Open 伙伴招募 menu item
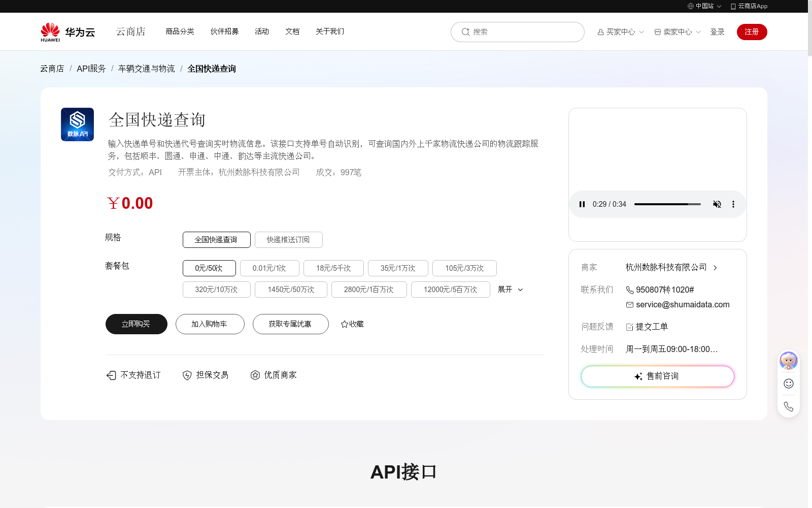This screenshot has height=508, width=812. [x=224, y=31]
